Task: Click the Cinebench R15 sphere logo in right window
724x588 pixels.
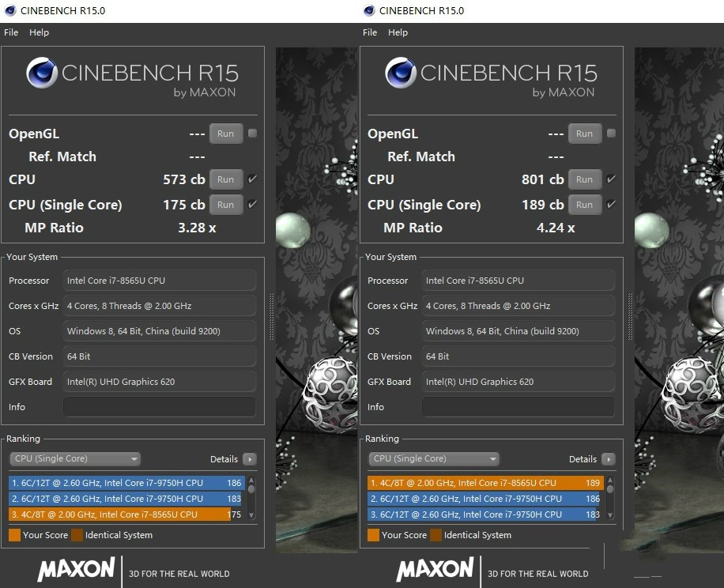Action: click(x=400, y=73)
